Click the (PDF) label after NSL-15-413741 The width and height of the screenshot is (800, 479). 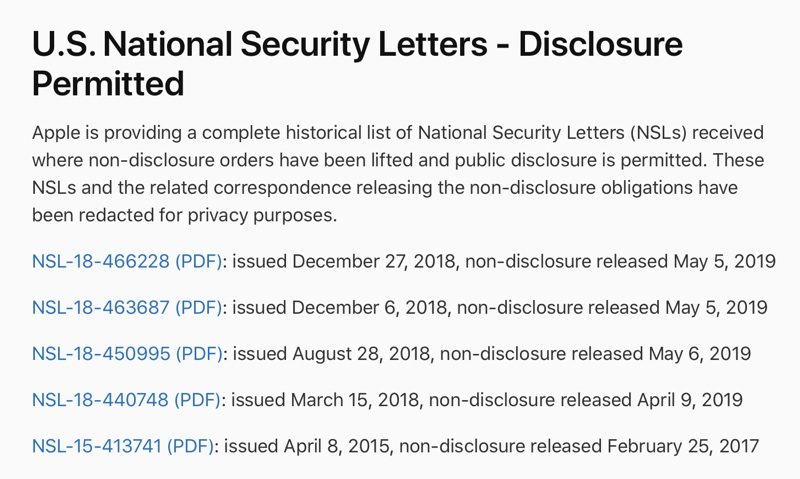190,445
